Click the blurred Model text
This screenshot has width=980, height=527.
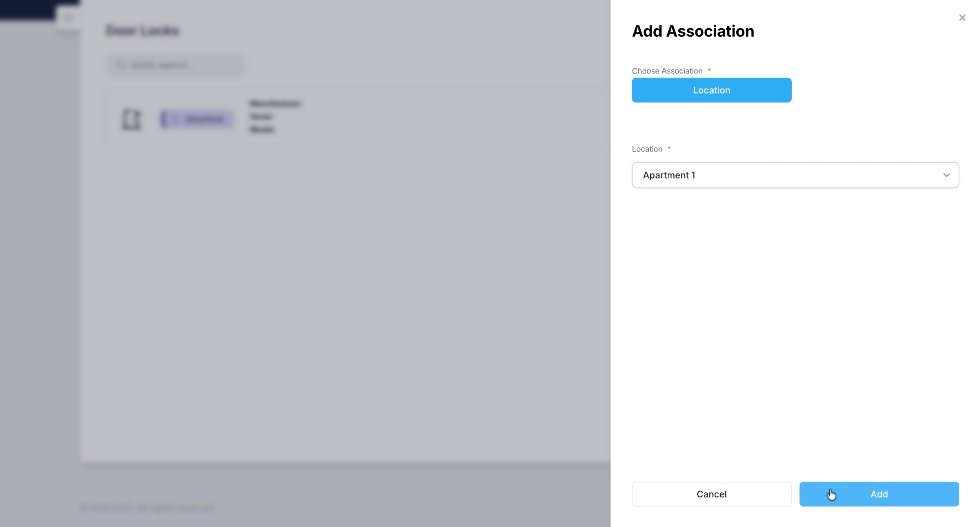point(261,130)
